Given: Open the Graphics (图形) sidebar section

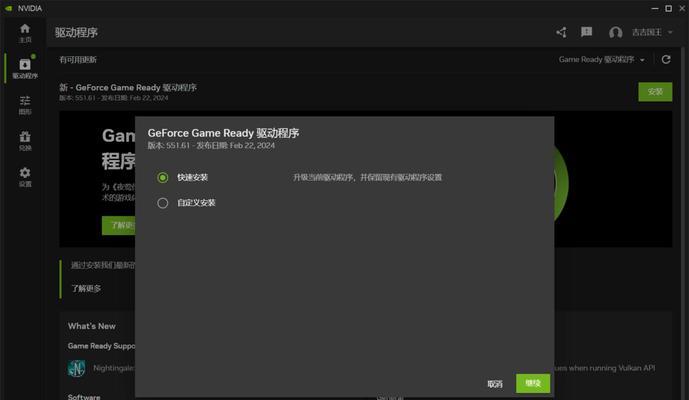Looking at the screenshot, I should (x=25, y=105).
